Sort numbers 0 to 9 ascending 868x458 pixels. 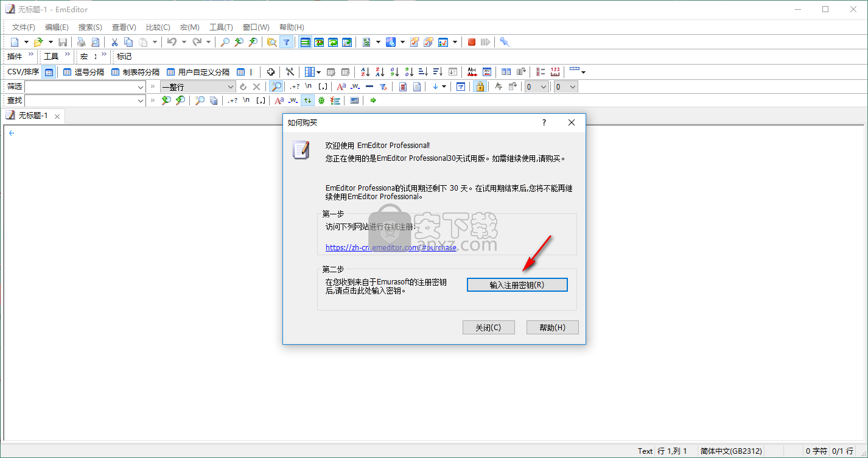click(394, 71)
